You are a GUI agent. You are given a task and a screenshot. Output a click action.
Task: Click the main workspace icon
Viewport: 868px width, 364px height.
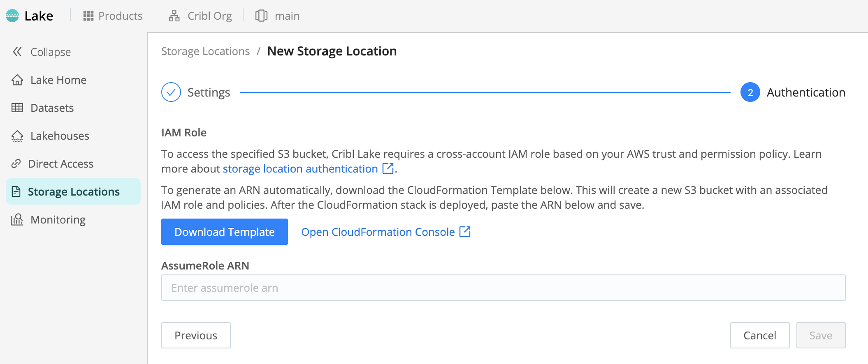tap(261, 16)
